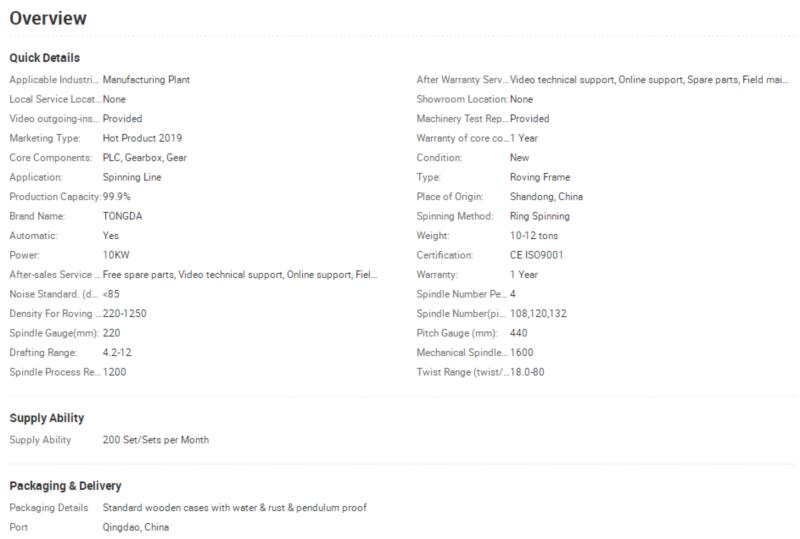This screenshot has height=539, width=800.
Task: Click the Roving Frame type value
Action: coord(540,177)
